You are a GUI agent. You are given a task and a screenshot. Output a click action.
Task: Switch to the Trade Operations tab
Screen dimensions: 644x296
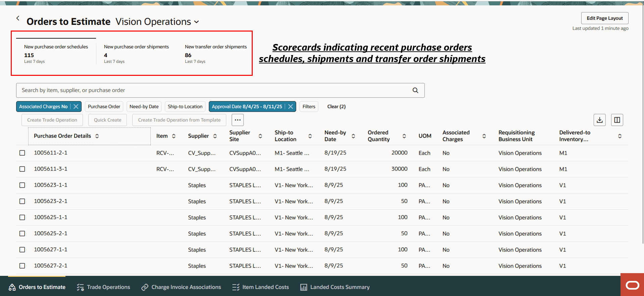coord(103,287)
